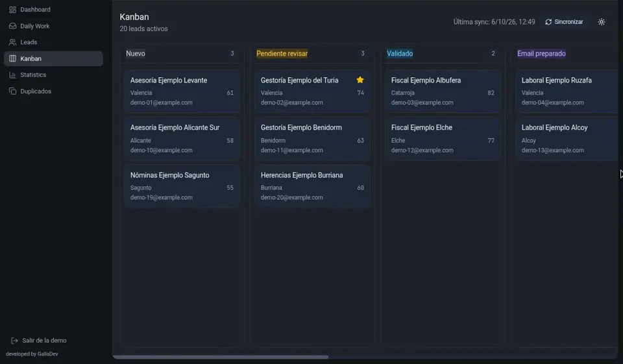
Task: Toggle the light theme sun icon
Action: click(602, 22)
